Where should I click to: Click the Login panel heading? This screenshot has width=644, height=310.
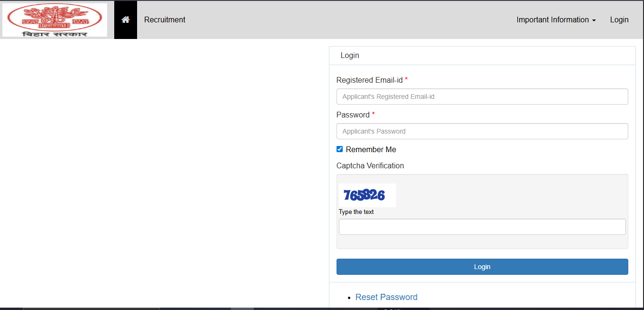[350, 56]
